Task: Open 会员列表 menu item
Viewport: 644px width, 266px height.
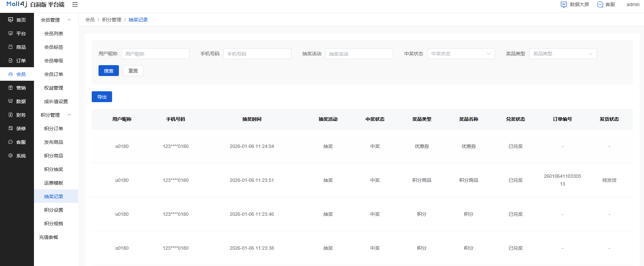Action: pos(54,34)
